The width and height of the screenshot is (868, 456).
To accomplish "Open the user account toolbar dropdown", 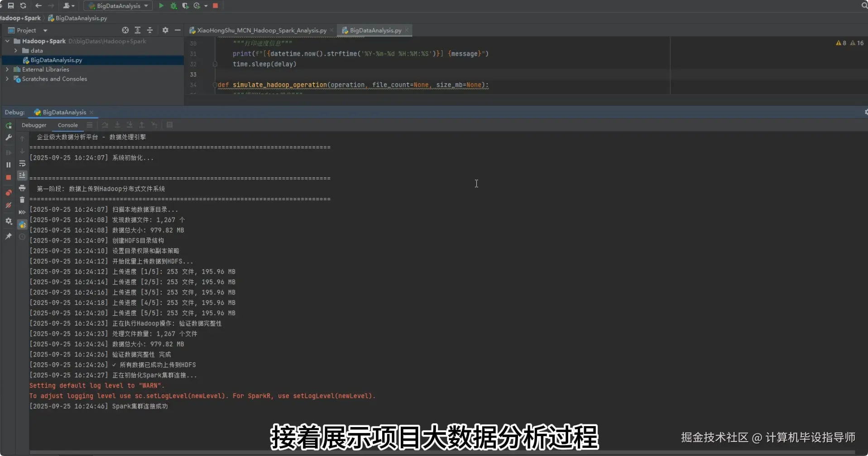I will [x=69, y=6].
